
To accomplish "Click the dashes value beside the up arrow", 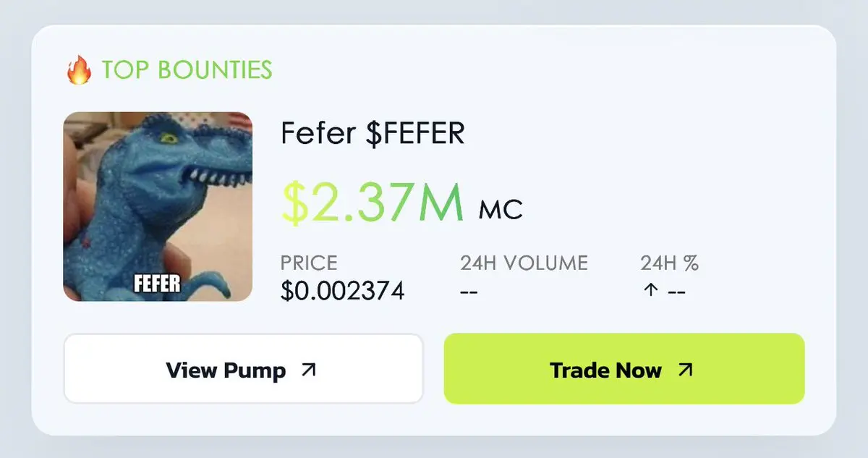I will tap(676, 290).
